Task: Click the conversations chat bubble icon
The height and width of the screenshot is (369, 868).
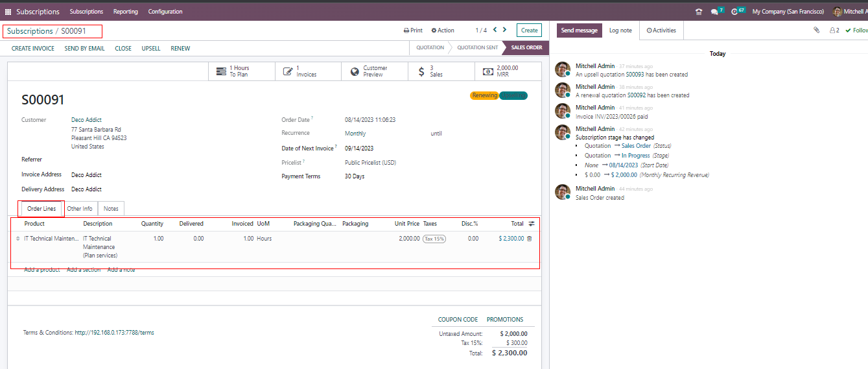Action: (714, 12)
